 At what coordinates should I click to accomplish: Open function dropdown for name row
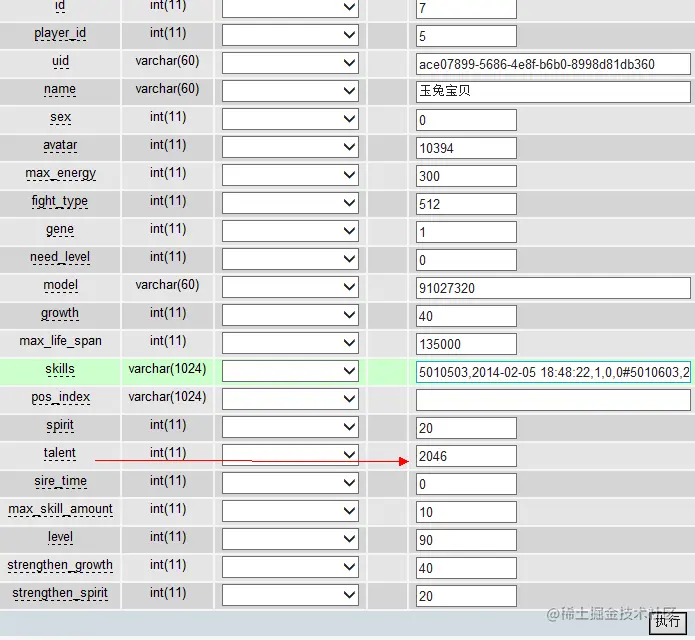click(x=290, y=91)
